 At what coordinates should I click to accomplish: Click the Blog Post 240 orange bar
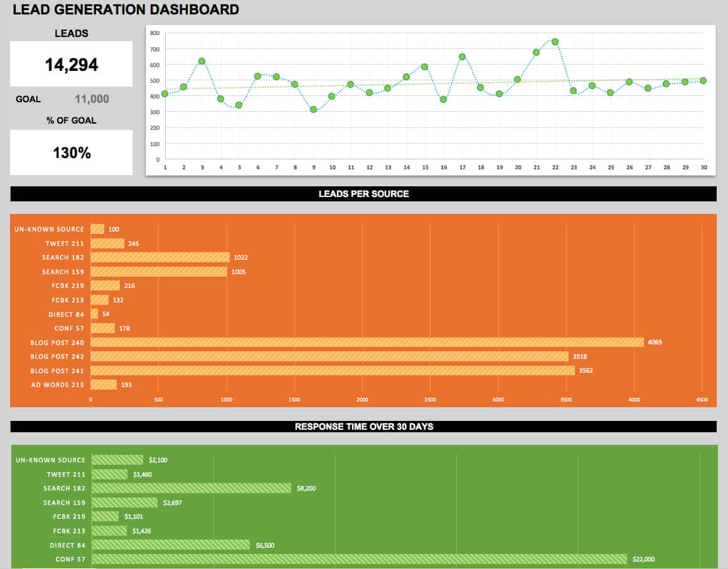pos(367,343)
